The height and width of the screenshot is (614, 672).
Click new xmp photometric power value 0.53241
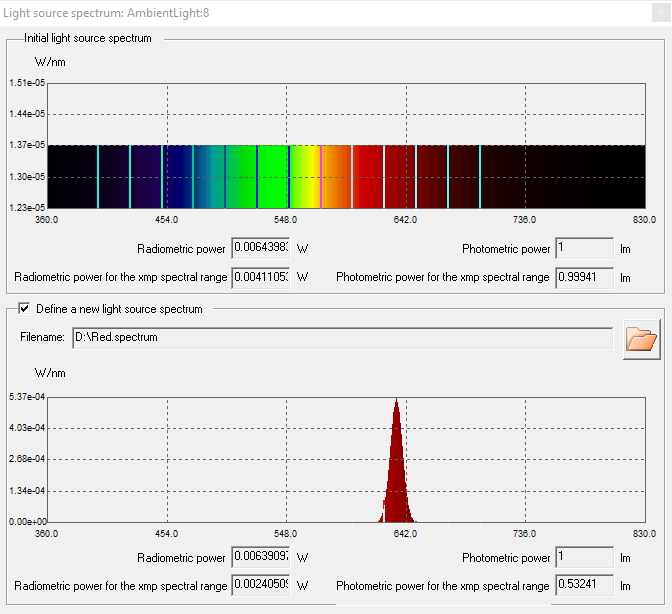click(x=585, y=585)
